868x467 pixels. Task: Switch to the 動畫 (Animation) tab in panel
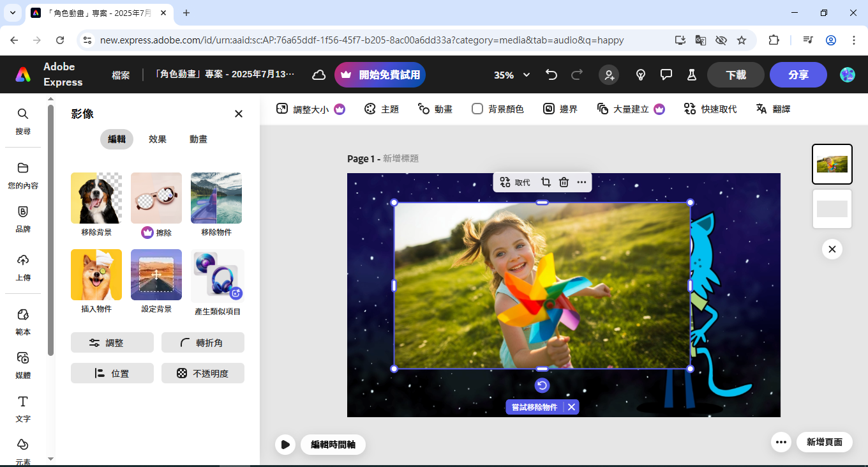[x=198, y=139]
